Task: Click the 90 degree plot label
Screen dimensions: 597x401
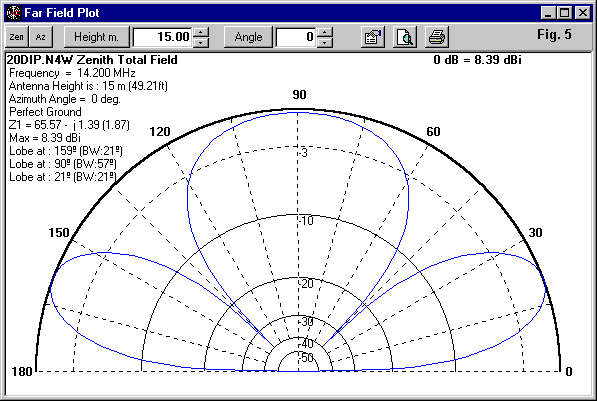Action: [x=299, y=94]
